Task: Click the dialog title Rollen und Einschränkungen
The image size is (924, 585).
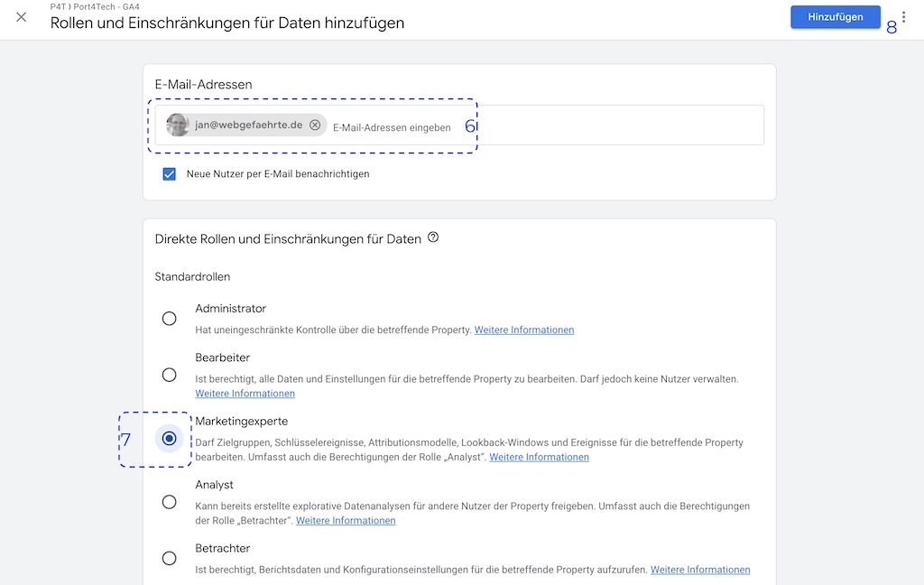Action: 226,23
